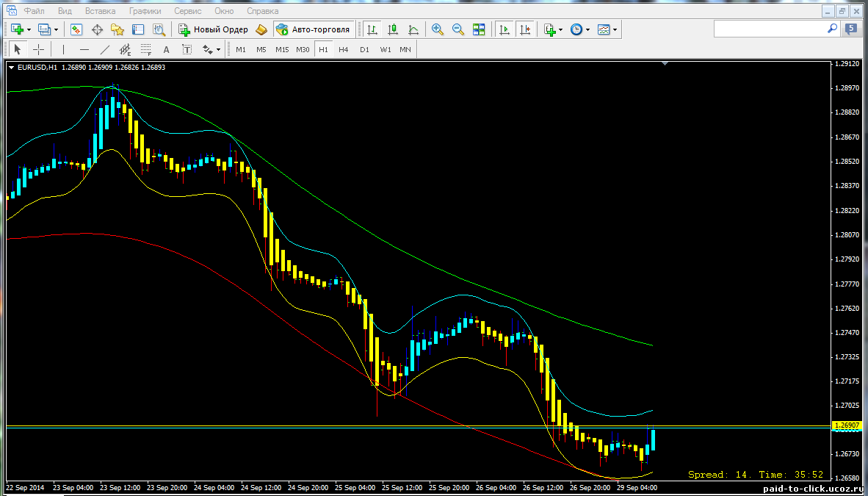Switch timeframe to D1
The image size is (868, 496).
tap(364, 49)
